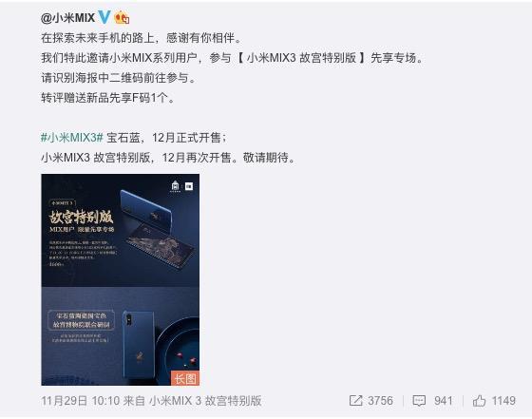
Task: Click the Palace Museum logo in the poster
Action: [x=175, y=186]
